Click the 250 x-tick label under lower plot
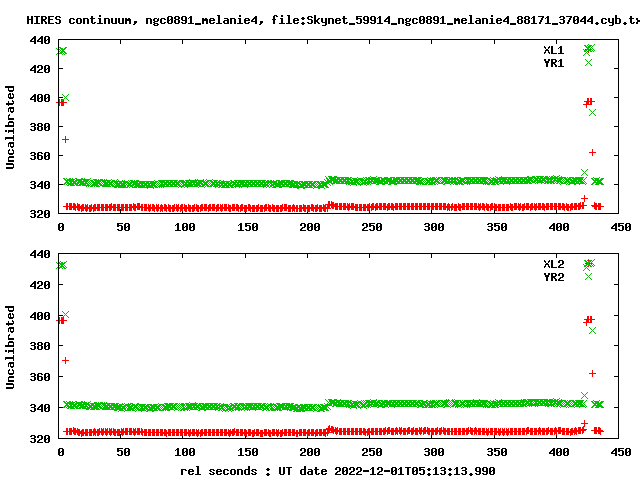This screenshot has height=480, width=640. [x=372, y=452]
